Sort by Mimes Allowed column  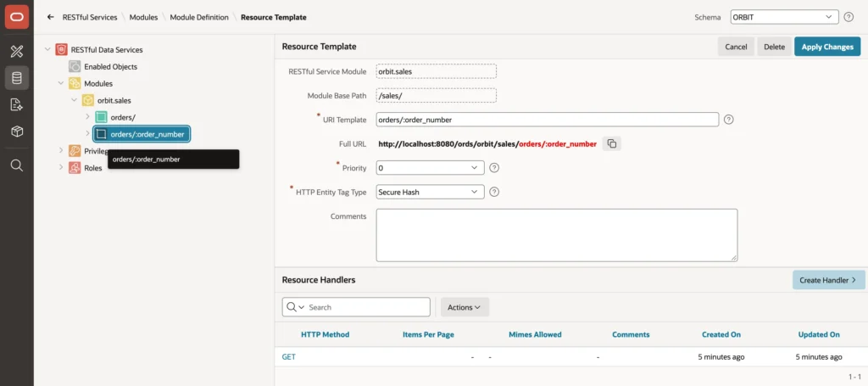(x=535, y=334)
